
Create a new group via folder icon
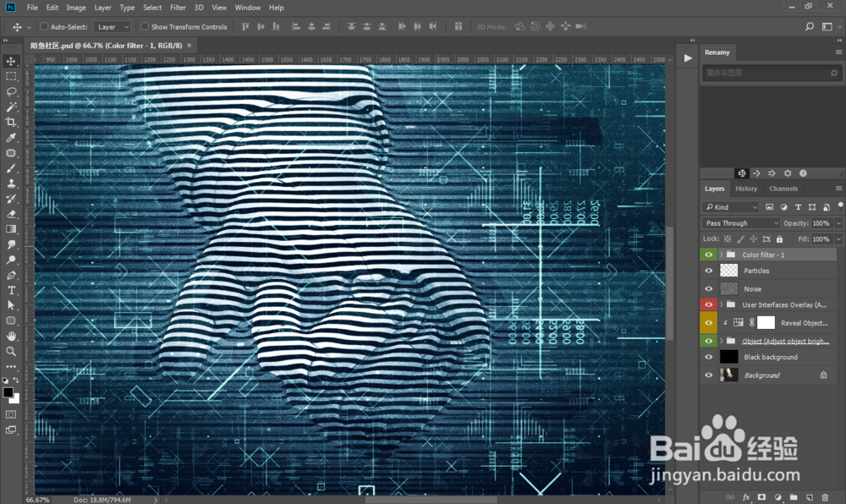coord(794,497)
